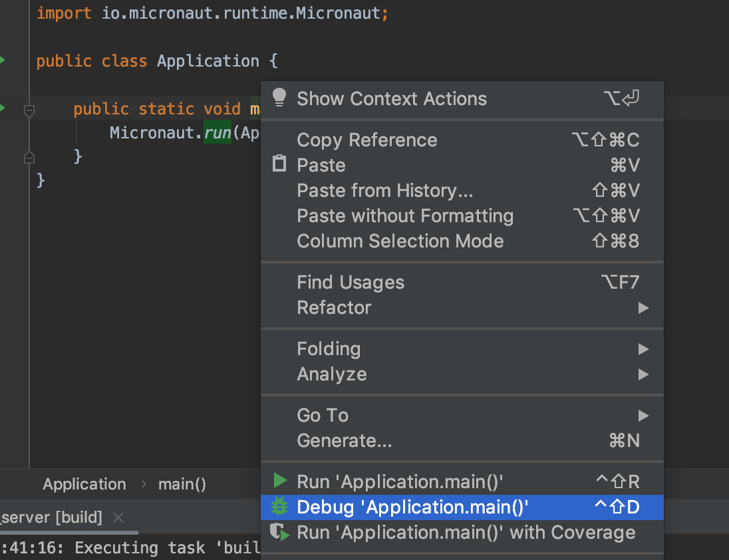729x560 pixels.
Task: Expand the Folding submenu arrow
Action: (x=643, y=349)
